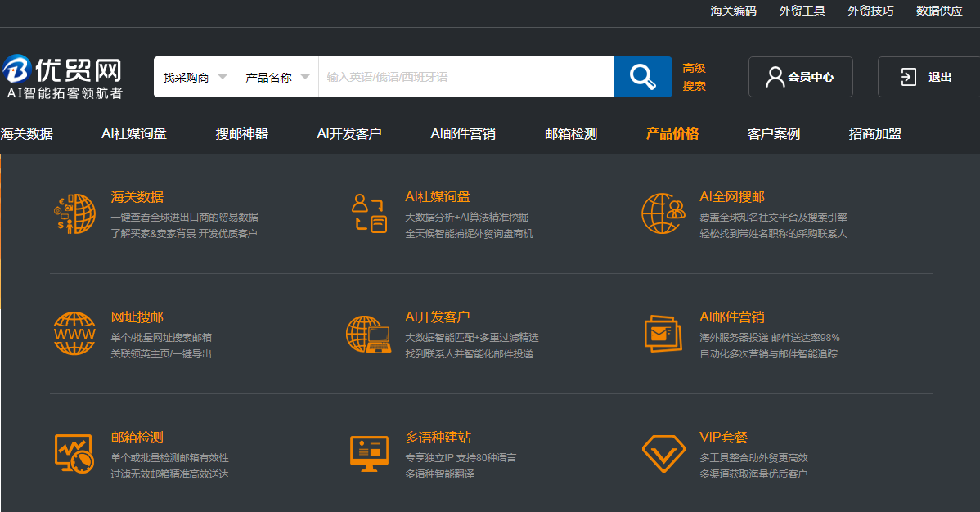Screen dimensions: 980x512
Task: Click the WWW globe icon for 网址搜邮
Action: pos(74,333)
